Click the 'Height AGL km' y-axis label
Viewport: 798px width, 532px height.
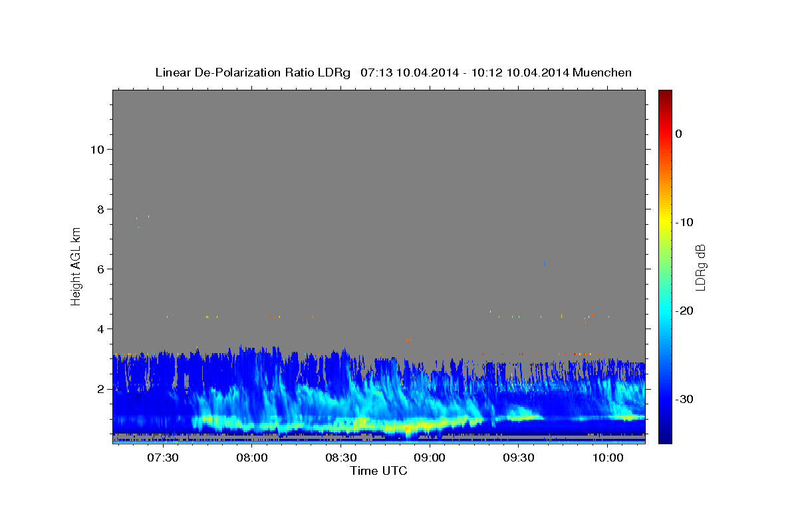(x=76, y=265)
